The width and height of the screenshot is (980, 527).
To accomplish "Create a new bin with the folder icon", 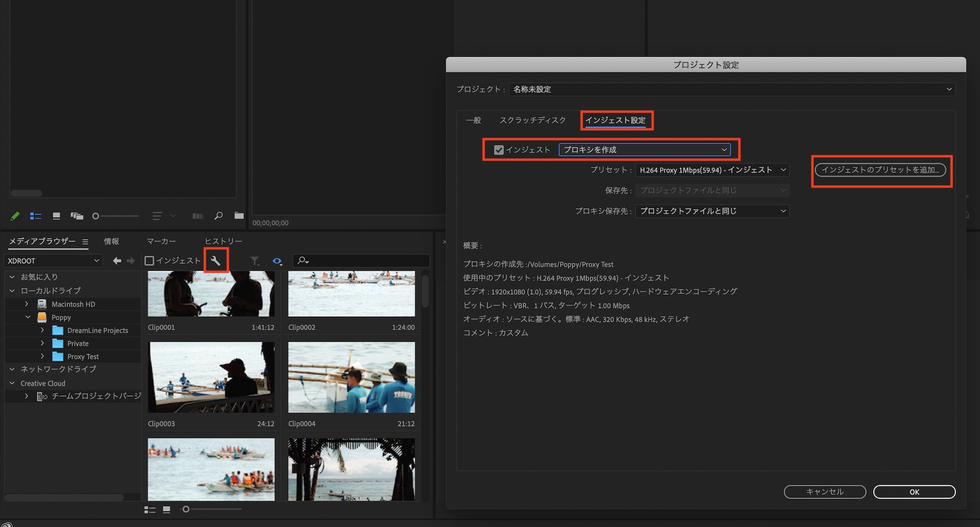I will [x=239, y=216].
